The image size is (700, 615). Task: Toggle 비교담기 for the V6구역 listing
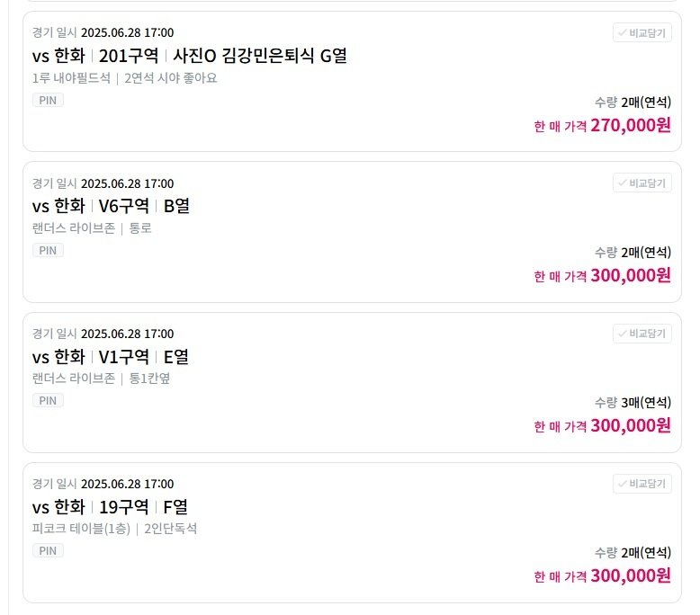642,183
